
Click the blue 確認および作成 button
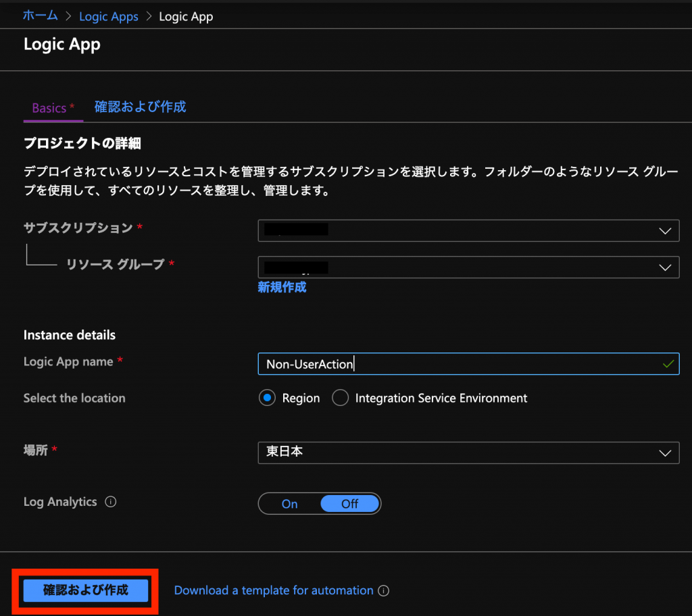[86, 590]
